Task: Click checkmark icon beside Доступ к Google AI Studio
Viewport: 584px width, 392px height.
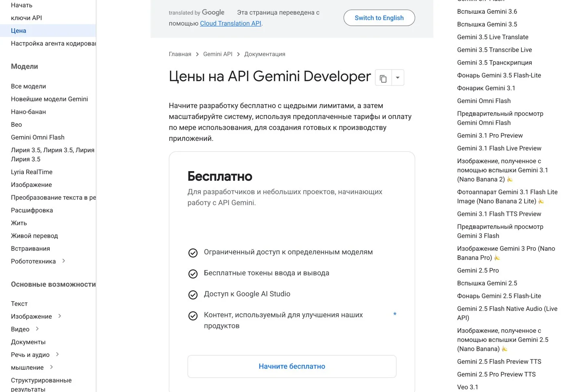Action: pyautogui.click(x=193, y=295)
